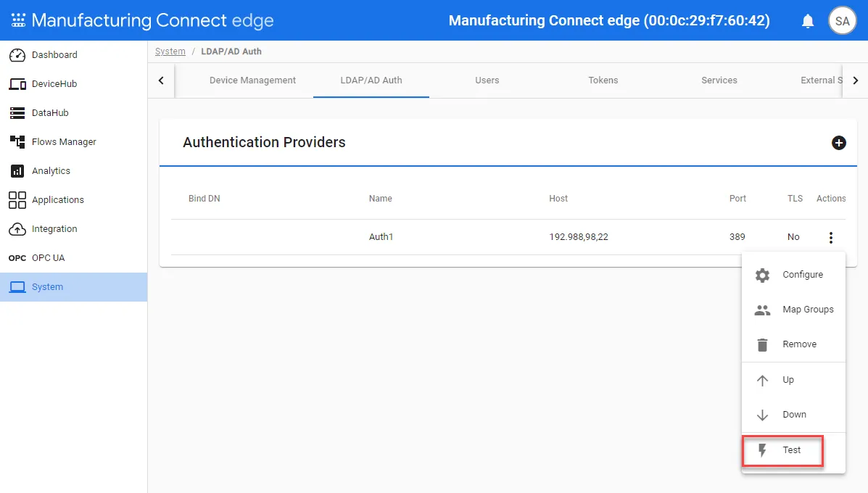This screenshot has width=868, height=493.
Task: Open the Users tab
Action: (487, 80)
